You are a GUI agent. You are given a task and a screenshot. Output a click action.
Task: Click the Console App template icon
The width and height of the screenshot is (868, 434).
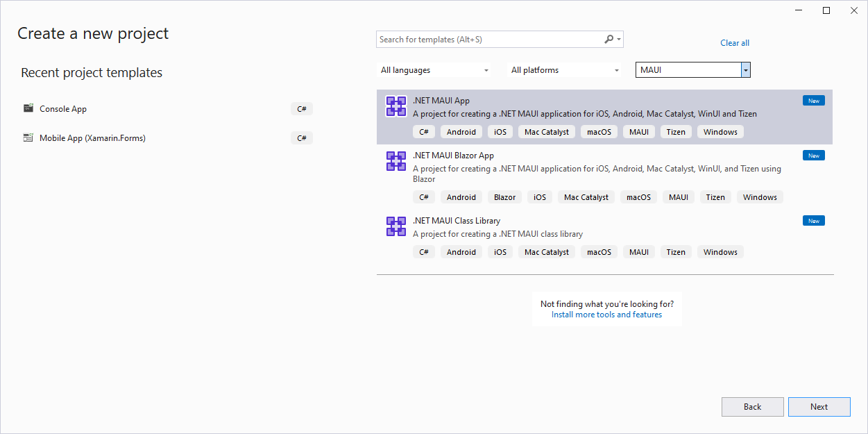(x=28, y=108)
